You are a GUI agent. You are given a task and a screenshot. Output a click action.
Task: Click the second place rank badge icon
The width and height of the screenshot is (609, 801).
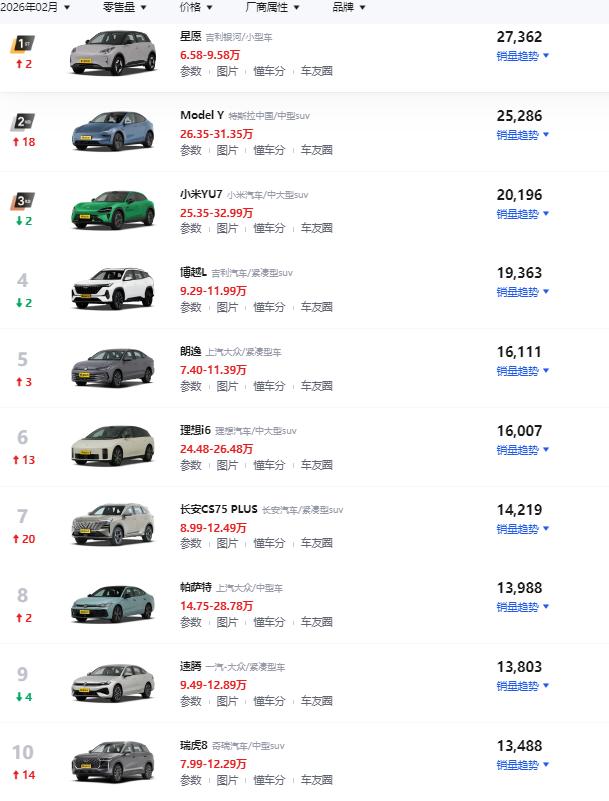pyautogui.click(x=22, y=122)
